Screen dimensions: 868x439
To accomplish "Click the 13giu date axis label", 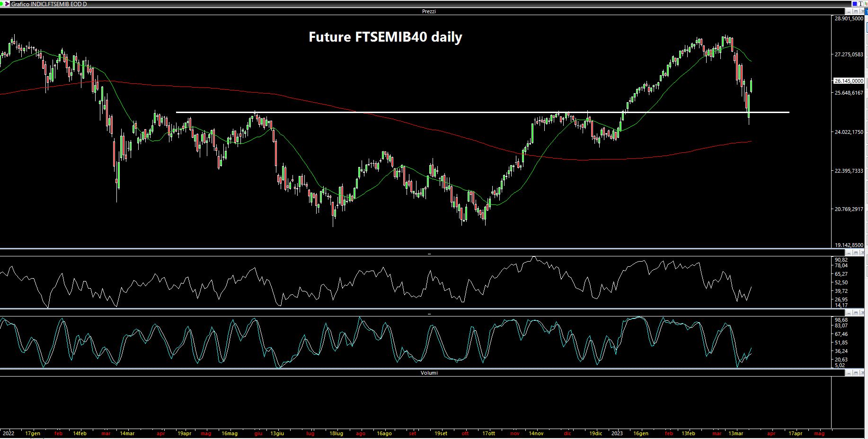I will [x=277, y=433].
